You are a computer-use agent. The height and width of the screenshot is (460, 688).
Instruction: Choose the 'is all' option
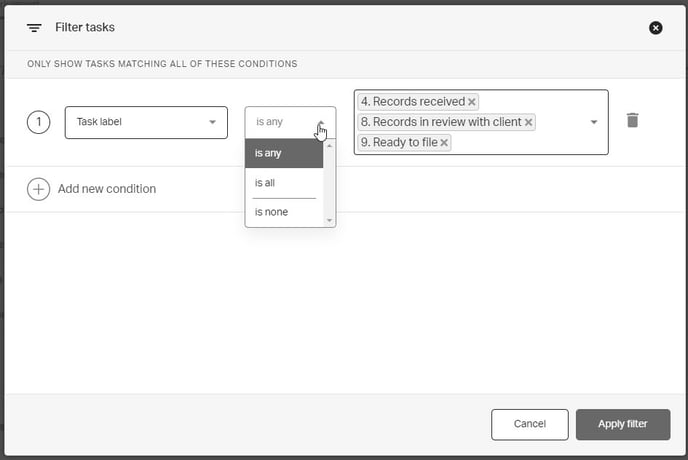285,183
